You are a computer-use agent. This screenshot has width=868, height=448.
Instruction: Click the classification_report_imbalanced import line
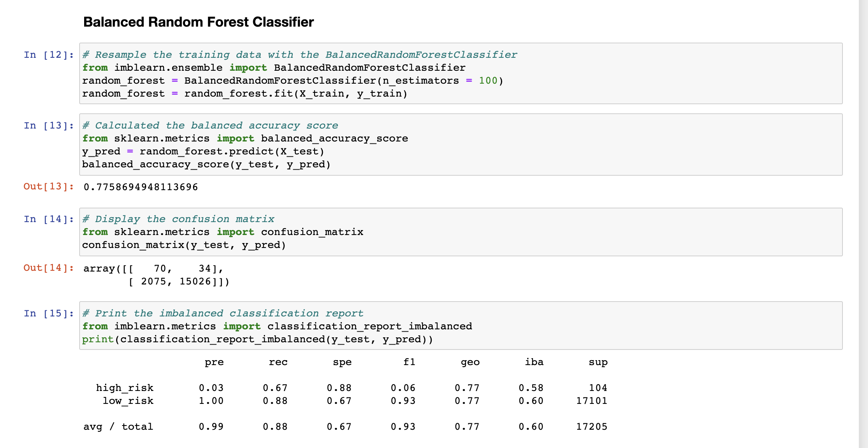[x=277, y=326]
